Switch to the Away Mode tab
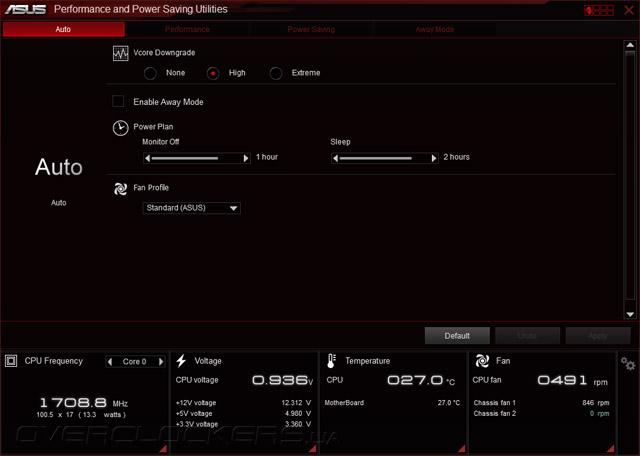Viewport: 640px width, 456px height. pyautogui.click(x=435, y=29)
